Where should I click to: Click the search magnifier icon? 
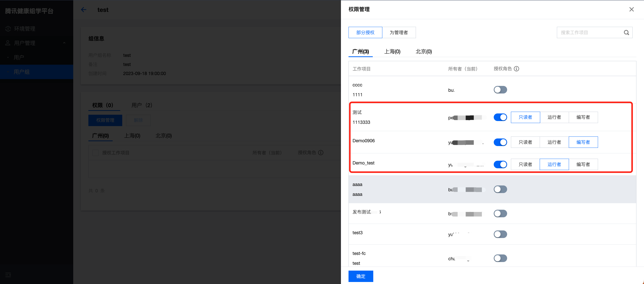(626, 33)
